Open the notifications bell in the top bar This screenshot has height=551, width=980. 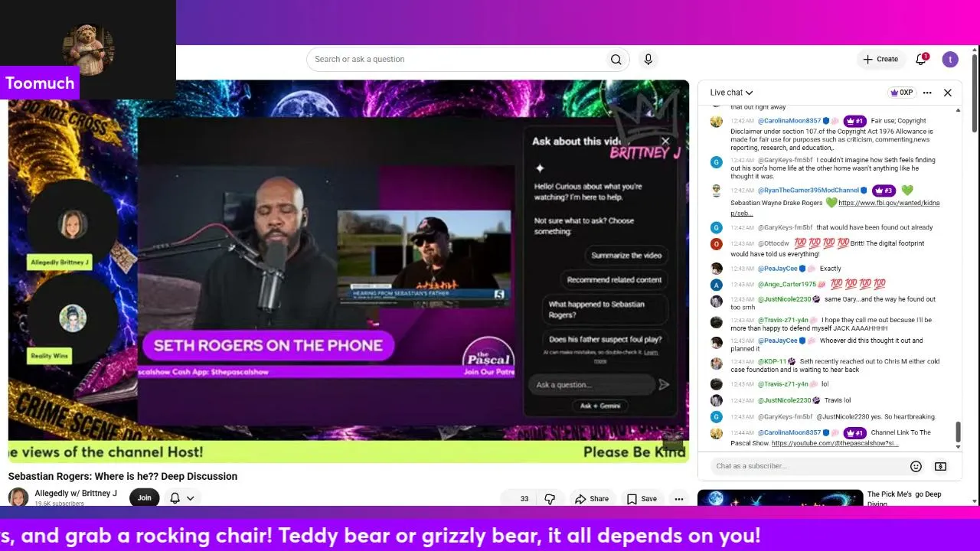(921, 59)
